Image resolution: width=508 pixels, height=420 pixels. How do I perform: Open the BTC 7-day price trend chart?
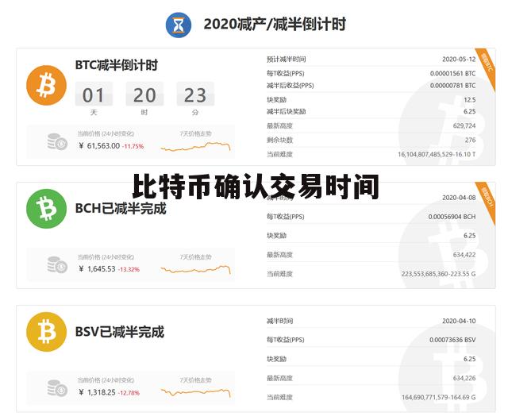pyautogui.click(x=196, y=146)
